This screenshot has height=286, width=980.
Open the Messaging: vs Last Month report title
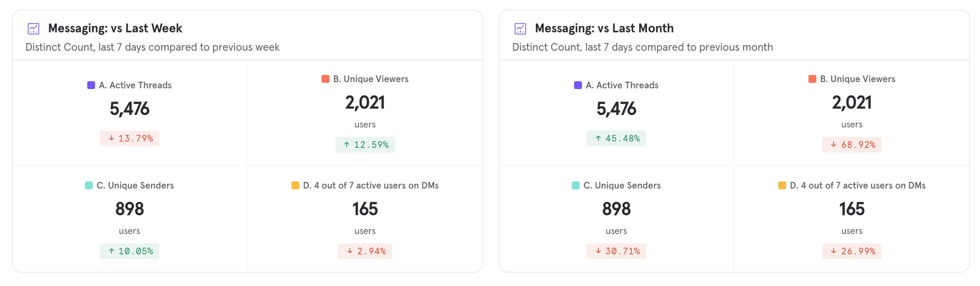pyautogui.click(x=604, y=28)
